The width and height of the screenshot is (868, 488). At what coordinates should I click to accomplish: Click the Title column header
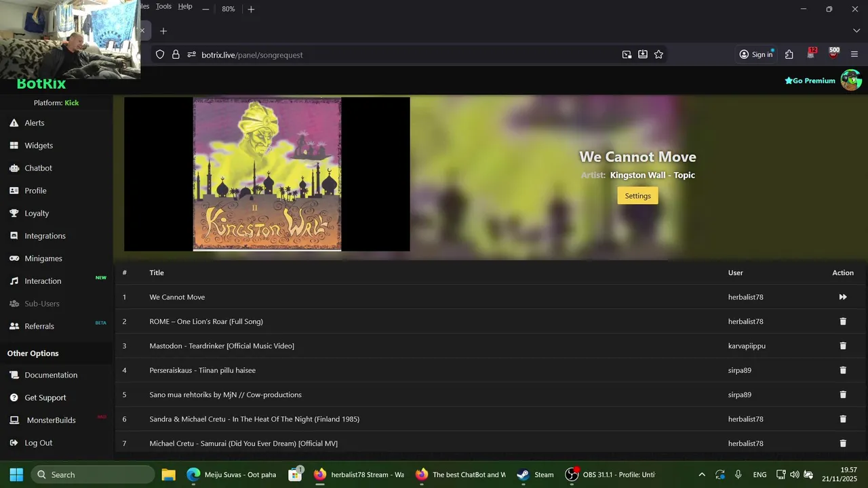coord(157,272)
